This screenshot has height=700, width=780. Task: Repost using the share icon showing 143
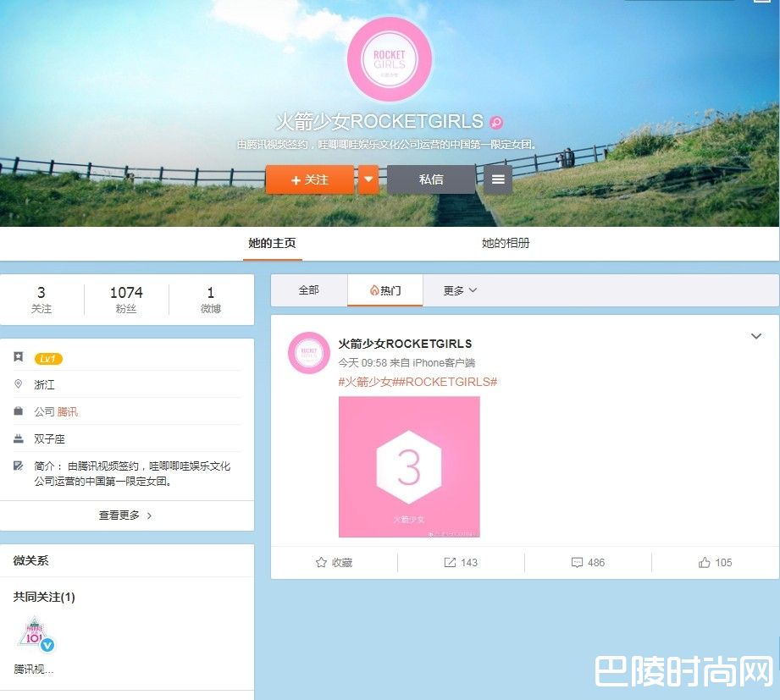tap(461, 562)
